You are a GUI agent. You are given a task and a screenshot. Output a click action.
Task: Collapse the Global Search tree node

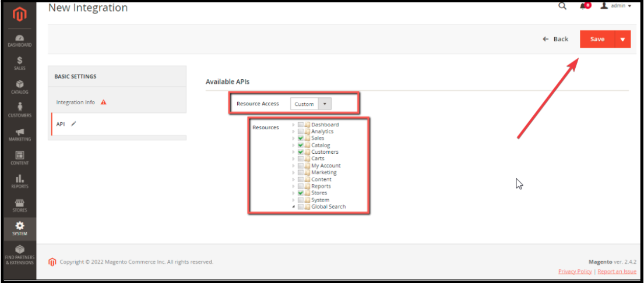pos(293,207)
